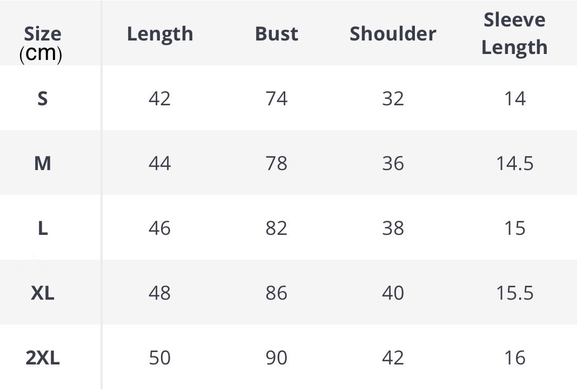This screenshot has width=577, height=392.
Task: Select the L size row label
Action: click(x=43, y=228)
